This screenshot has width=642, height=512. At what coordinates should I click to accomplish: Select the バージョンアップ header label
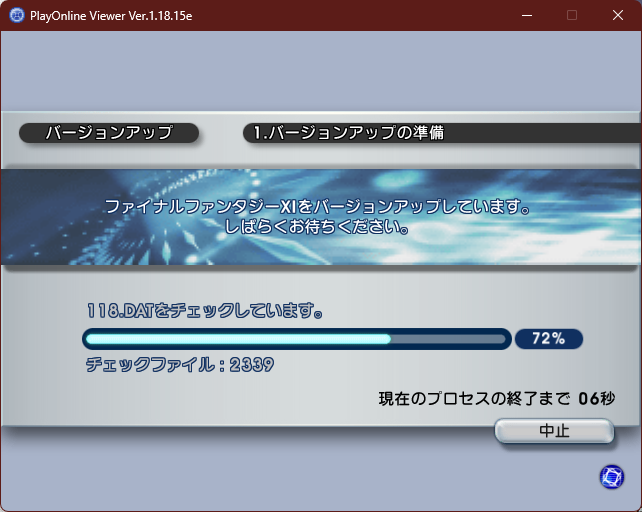tap(109, 133)
